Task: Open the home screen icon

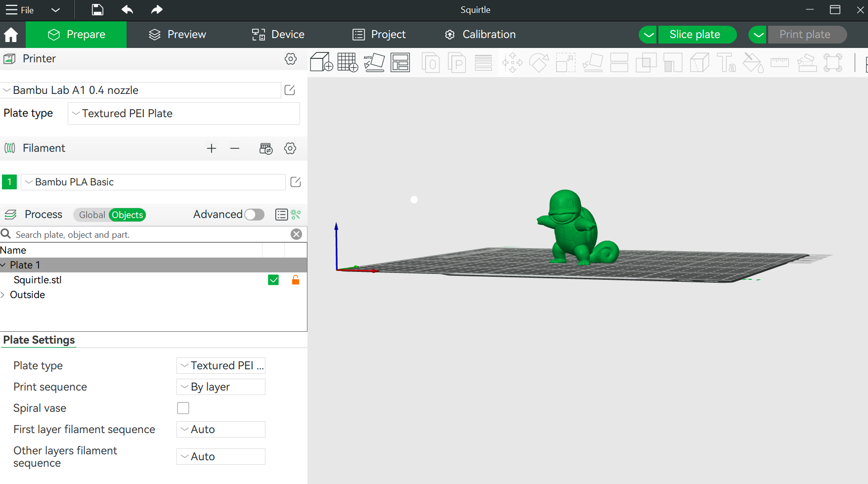Action: [x=11, y=35]
